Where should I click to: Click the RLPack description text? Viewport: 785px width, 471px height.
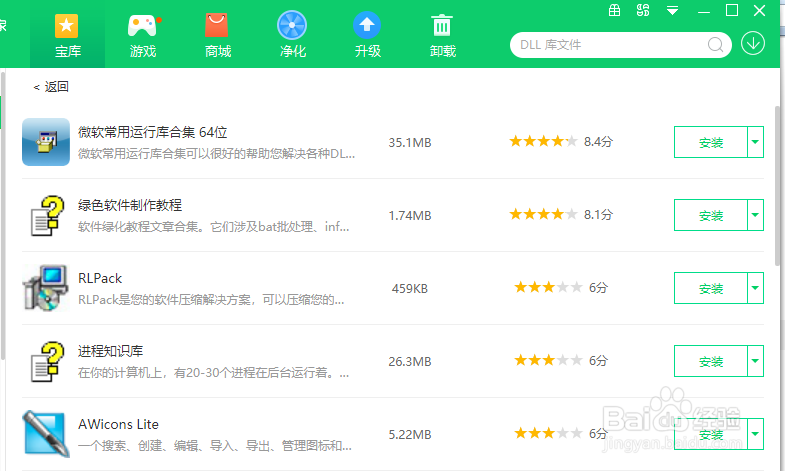(211, 300)
